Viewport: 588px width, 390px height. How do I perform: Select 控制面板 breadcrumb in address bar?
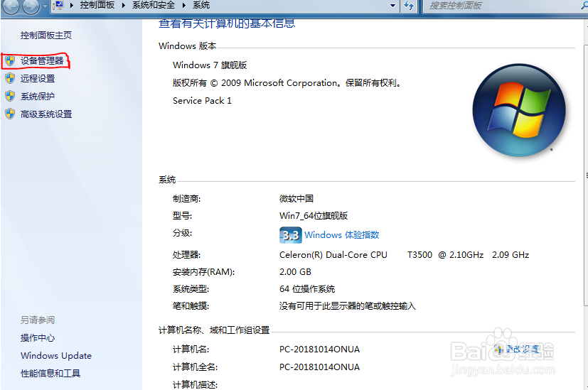(x=97, y=5)
